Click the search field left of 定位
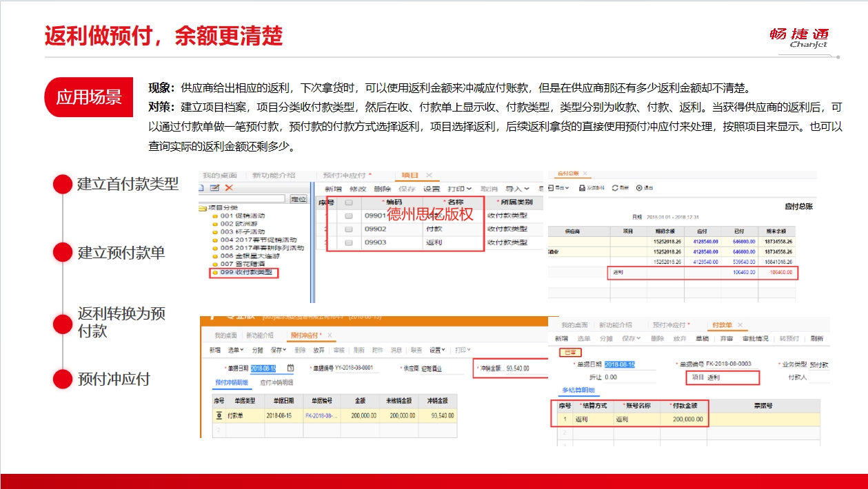Screen dimensions: 868x489 [241, 199]
